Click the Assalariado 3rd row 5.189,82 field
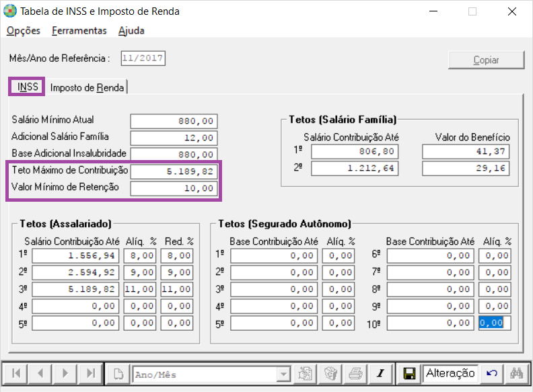The width and height of the screenshot is (533, 392). point(75,289)
